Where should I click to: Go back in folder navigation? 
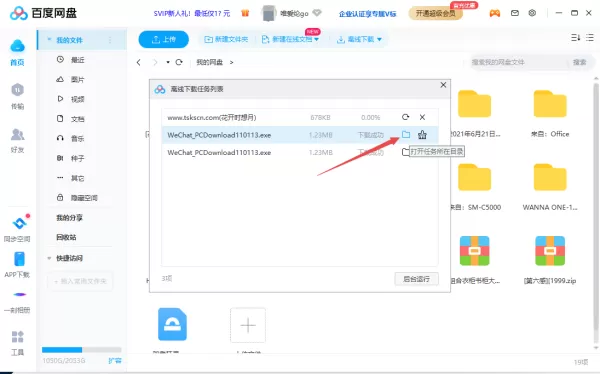[x=139, y=62]
